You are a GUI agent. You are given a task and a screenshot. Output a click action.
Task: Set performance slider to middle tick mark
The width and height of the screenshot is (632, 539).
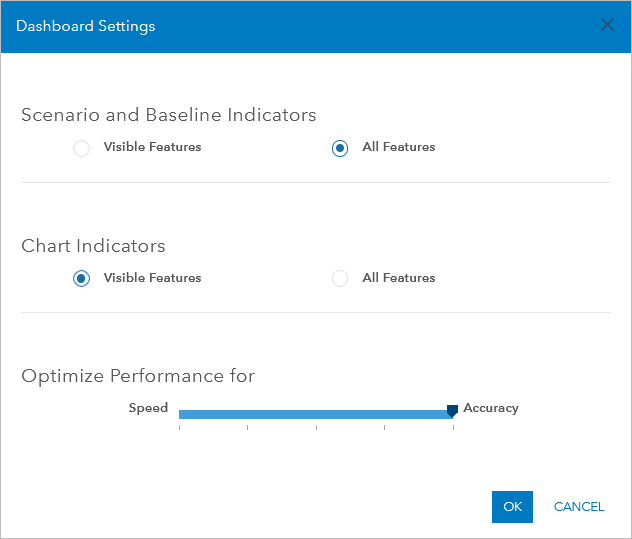coord(316,414)
